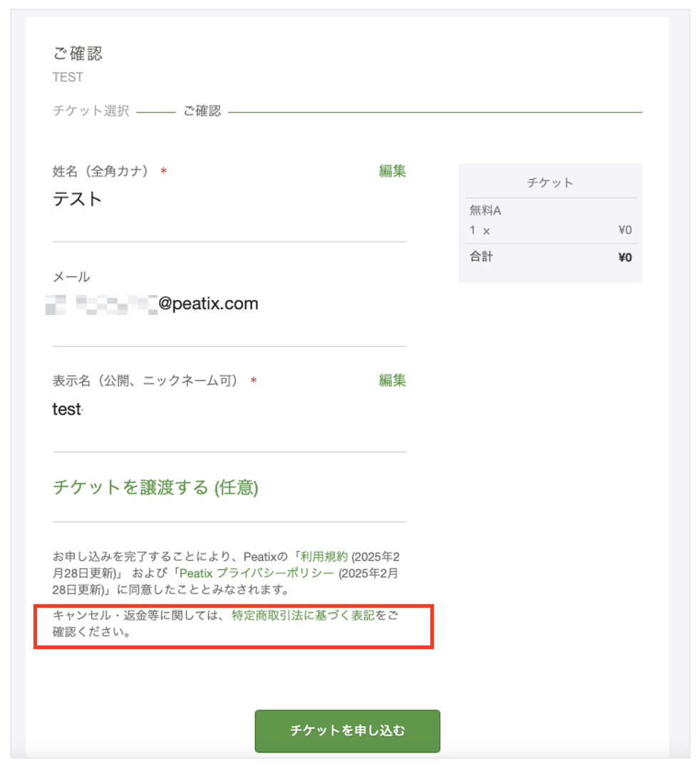This screenshot has height=771, width=700.
Task: Click the bold ¥0 total amount
Action: click(x=624, y=258)
